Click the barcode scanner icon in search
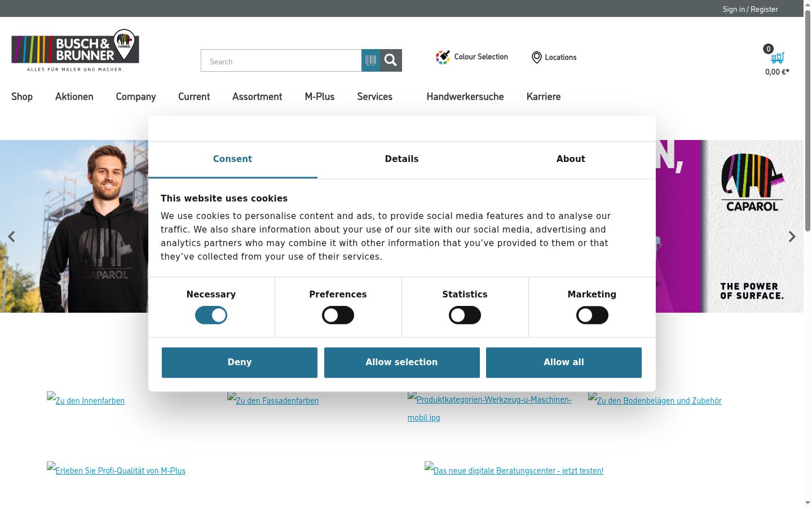The image size is (812, 508). (370, 60)
